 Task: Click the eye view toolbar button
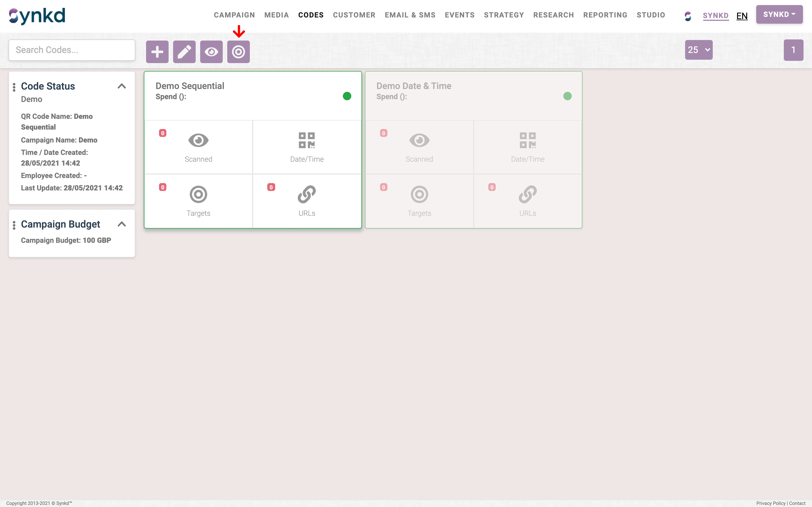click(211, 52)
